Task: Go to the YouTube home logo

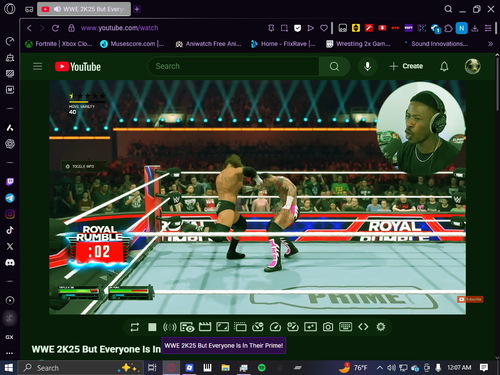Action: (78, 67)
